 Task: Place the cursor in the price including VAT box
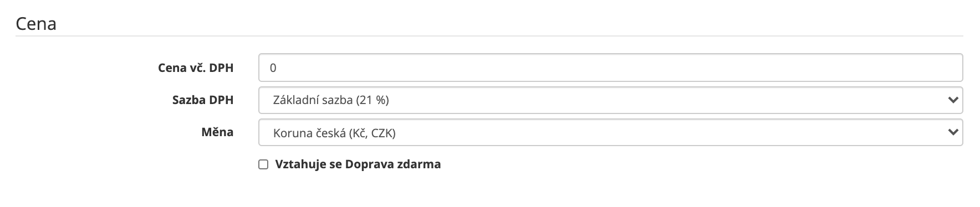point(610,68)
